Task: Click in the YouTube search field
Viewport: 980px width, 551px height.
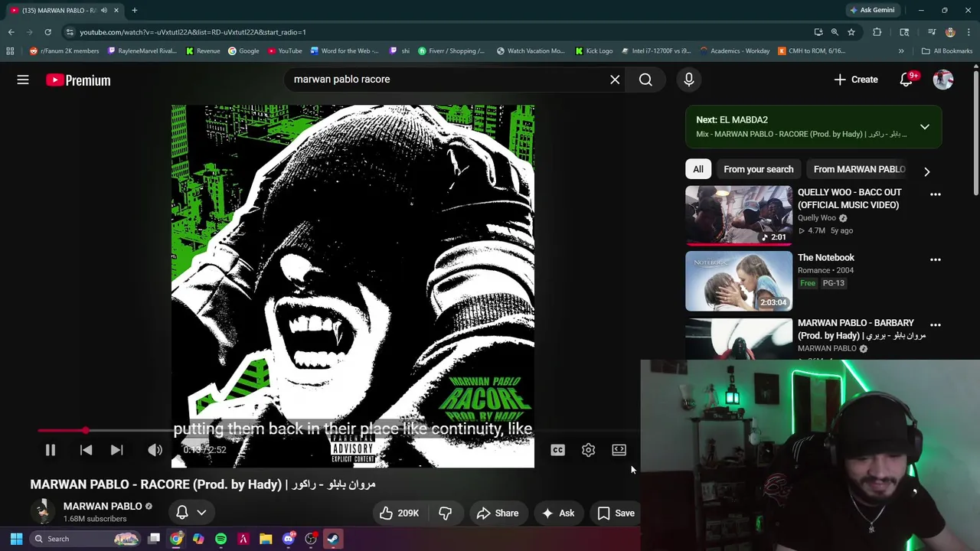Action: coord(448,80)
